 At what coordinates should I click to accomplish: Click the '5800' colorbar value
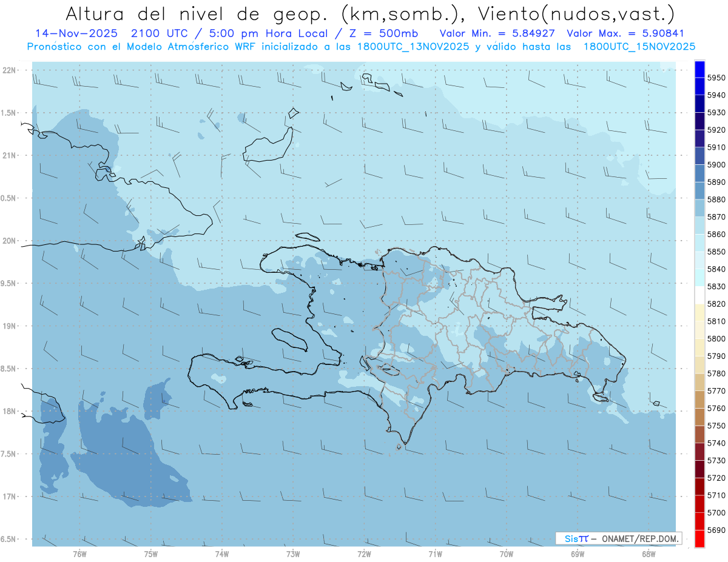click(716, 339)
